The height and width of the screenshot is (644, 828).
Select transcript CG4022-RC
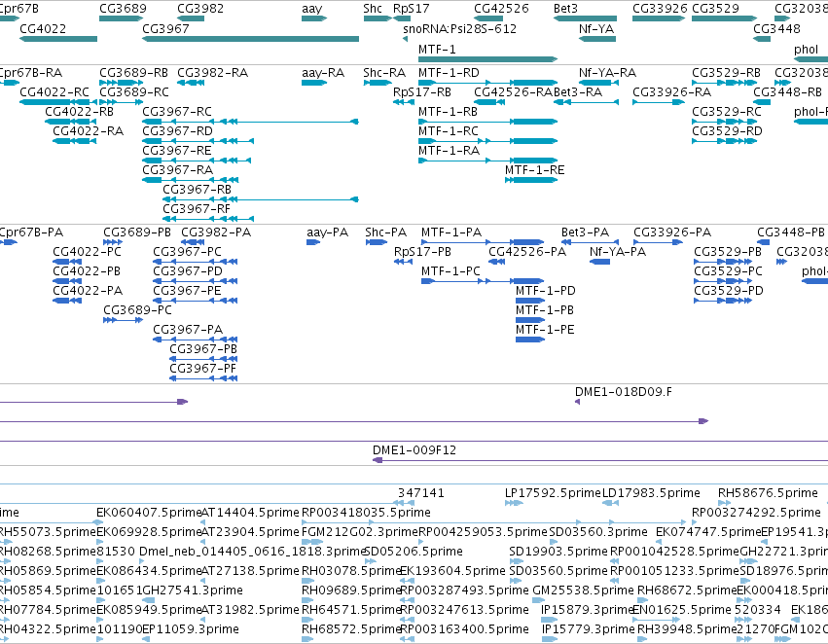(54, 91)
